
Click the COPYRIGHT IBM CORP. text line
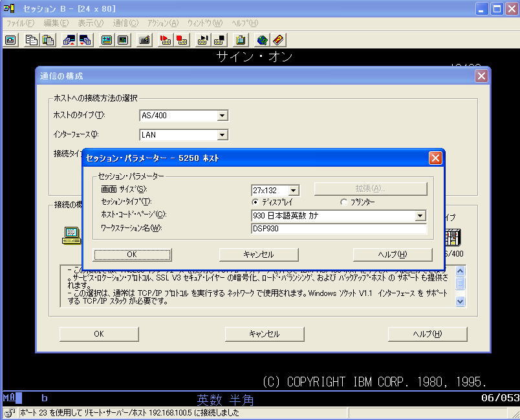[x=374, y=382]
